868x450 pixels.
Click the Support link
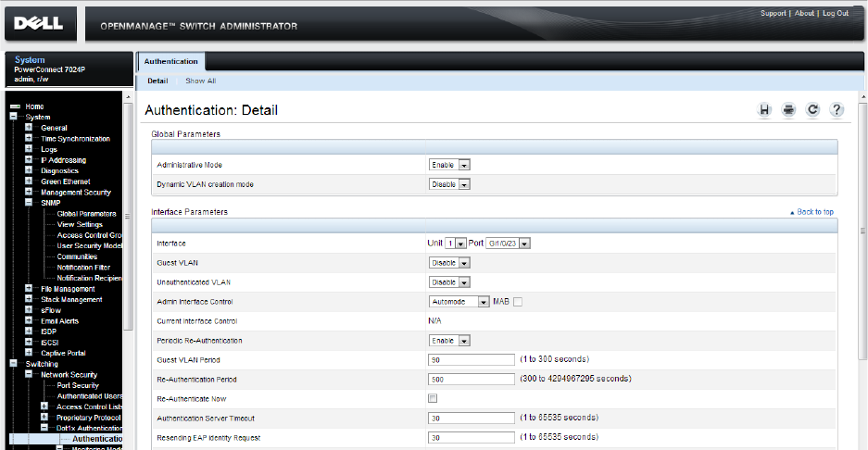773,13
